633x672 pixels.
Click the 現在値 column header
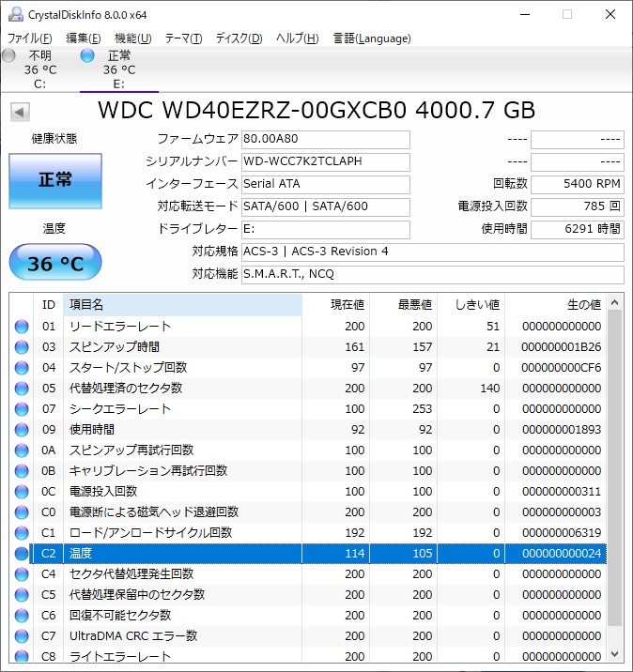click(336, 305)
